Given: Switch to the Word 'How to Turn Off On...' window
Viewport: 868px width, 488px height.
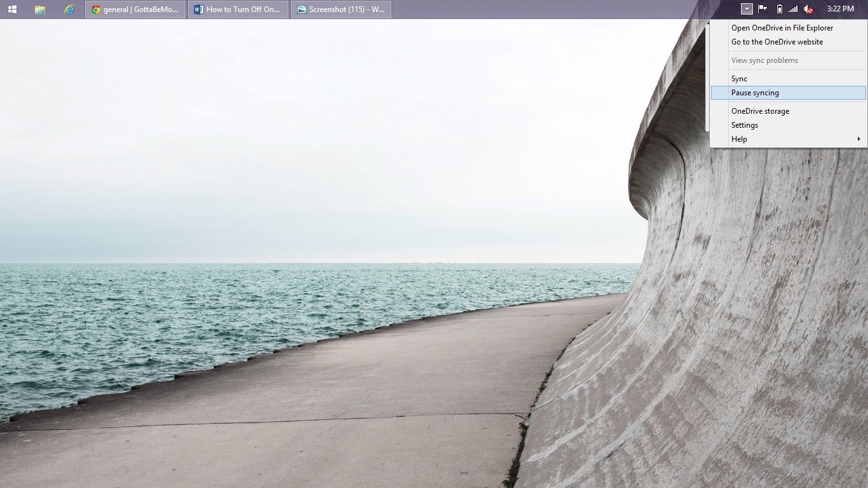Looking at the screenshot, I should tap(238, 10).
